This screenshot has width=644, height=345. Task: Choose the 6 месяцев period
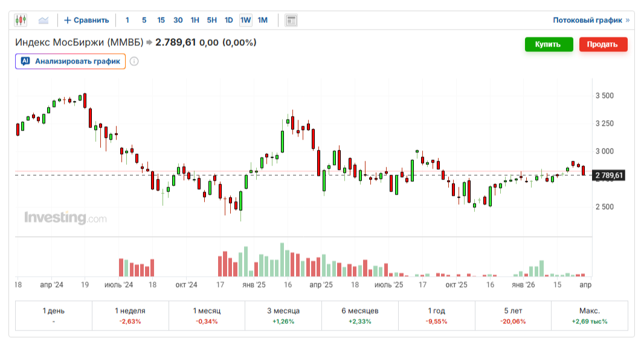tap(360, 315)
